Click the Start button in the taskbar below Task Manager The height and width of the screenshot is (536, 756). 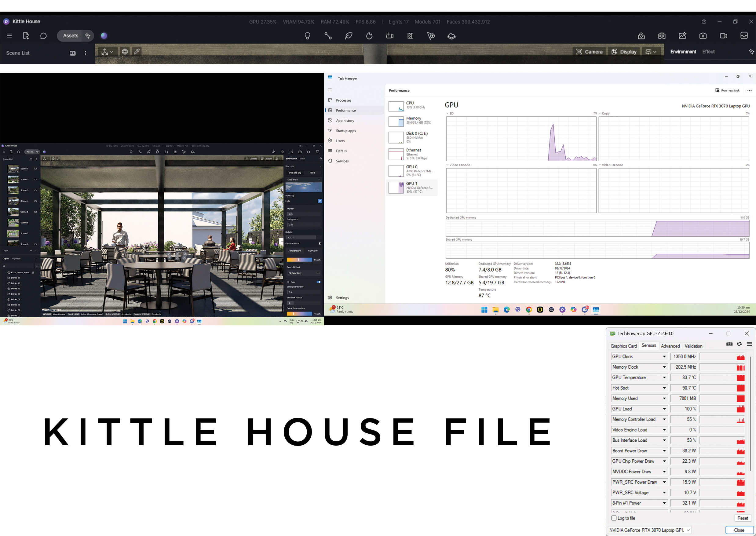(484, 310)
